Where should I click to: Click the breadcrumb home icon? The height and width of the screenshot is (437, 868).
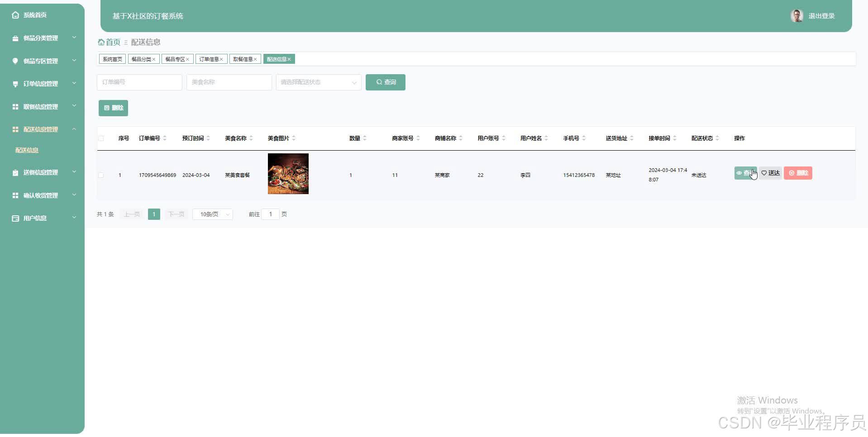click(x=101, y=42)
